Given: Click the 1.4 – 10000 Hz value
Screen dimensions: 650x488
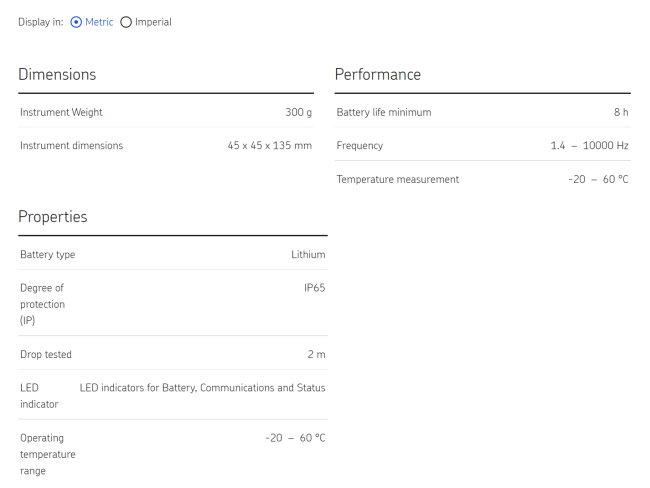Looking at the screenshot, I should [589, 146].
